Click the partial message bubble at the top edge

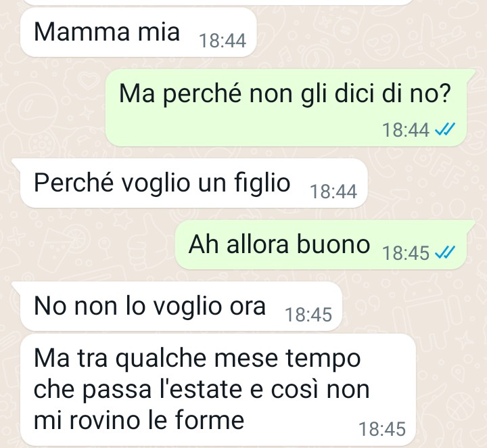218,3
